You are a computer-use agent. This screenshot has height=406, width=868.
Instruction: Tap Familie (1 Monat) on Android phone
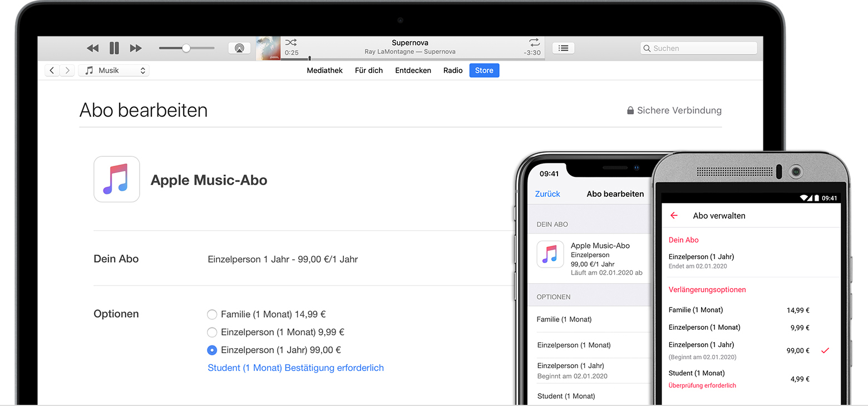tap(696, 310)
